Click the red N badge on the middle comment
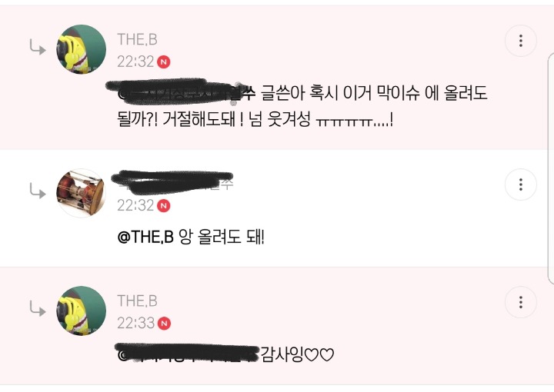Viewport: 554px width, 392px height. (x=164, y=206)
